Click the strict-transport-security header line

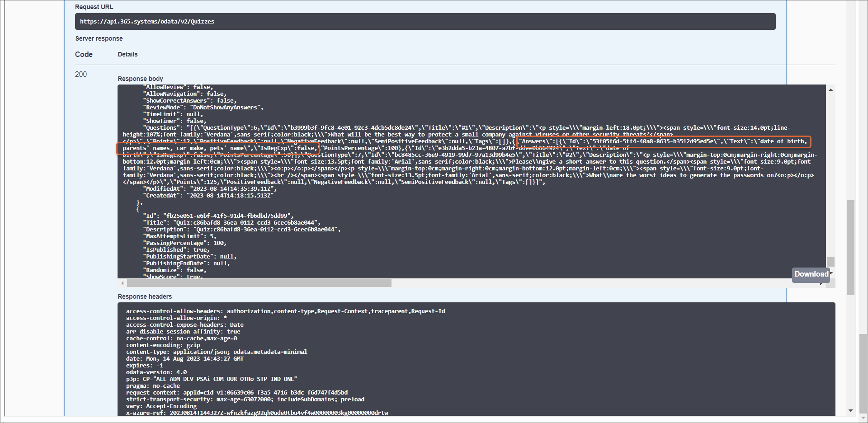tap(245, 399)
